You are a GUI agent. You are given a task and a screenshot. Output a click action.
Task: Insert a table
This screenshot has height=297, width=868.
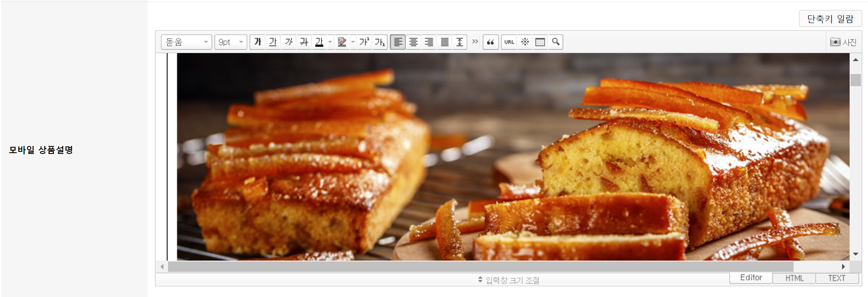click(x=540, y=42)
